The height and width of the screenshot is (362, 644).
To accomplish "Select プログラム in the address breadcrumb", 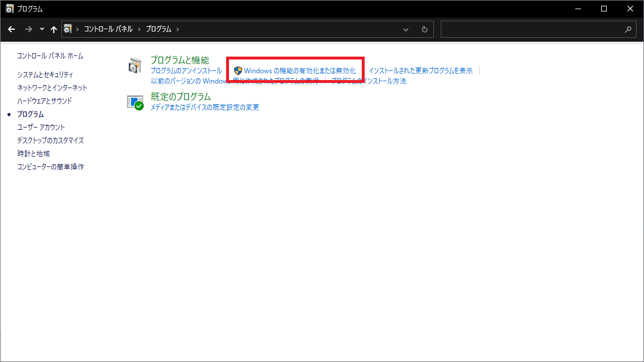I will (x=159, y=29).
